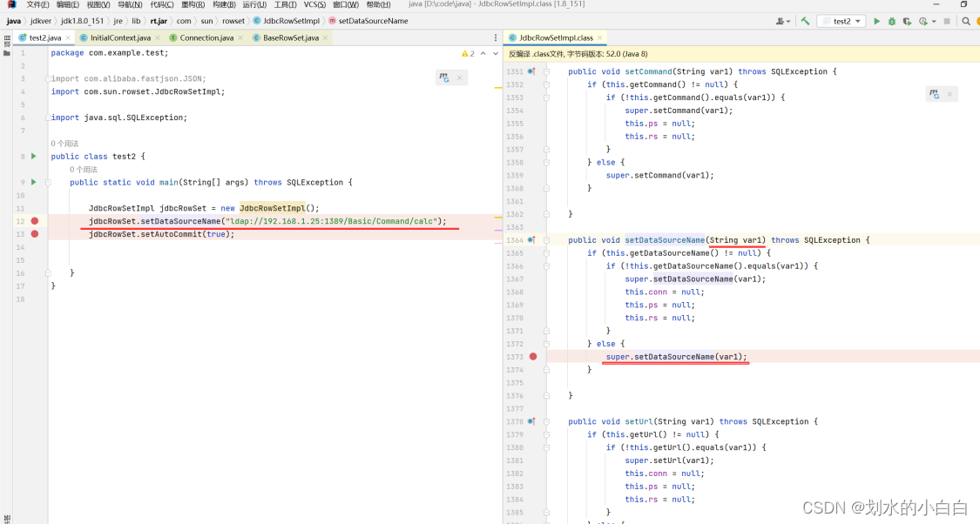Click jdk1.8.0_151 breadcrumb segment
This screenshot has height=524, width=980.
tap(82, 21)
